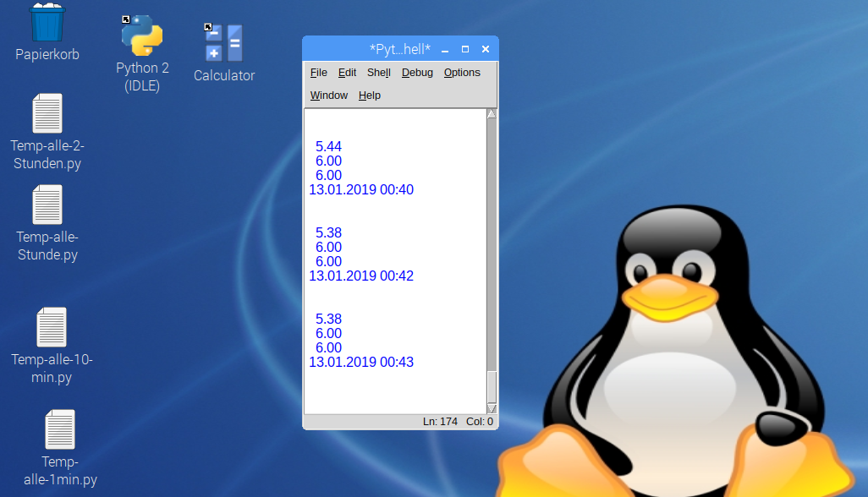Open the Help menu
The image size is (868, 497).
[x=370, y=96]
